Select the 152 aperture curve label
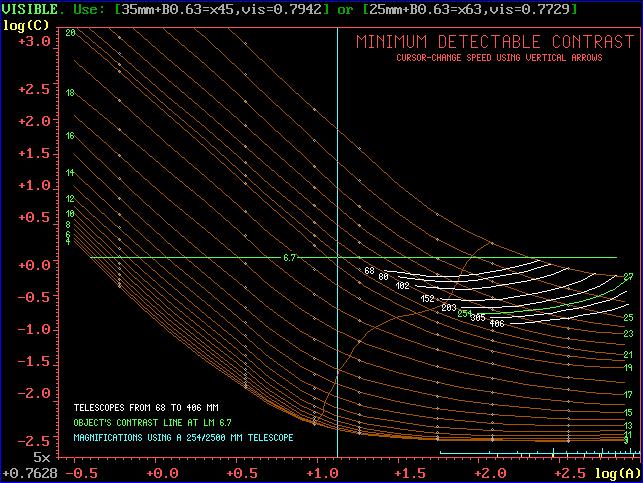 coord(428,298)
